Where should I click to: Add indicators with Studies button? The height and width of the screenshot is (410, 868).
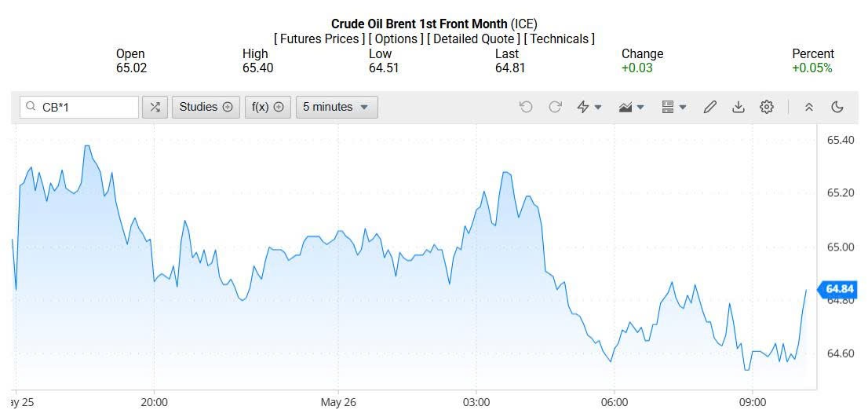click(206, 107)
